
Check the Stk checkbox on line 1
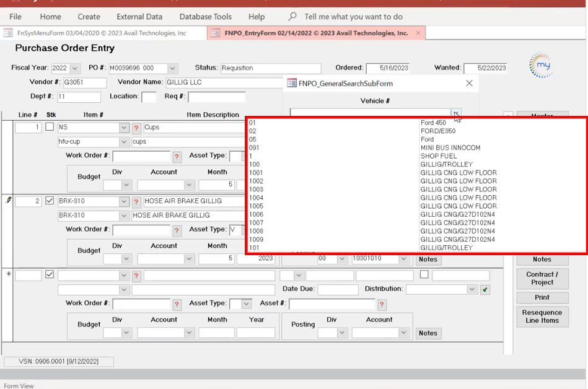[50, 127]
